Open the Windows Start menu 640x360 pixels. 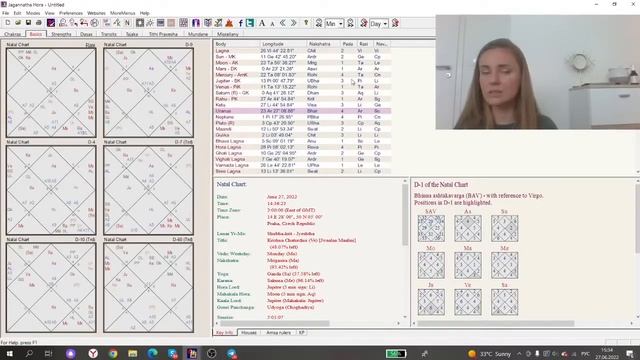pos(9,353)
